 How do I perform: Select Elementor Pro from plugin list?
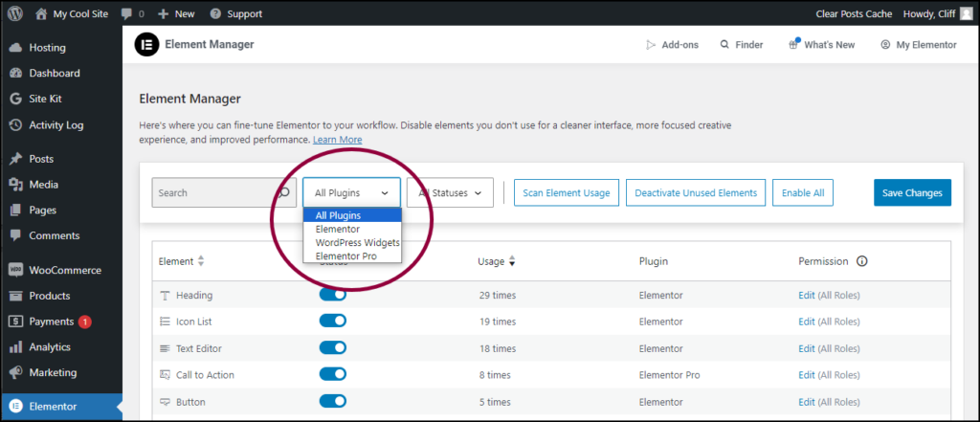tap(345, 256)
